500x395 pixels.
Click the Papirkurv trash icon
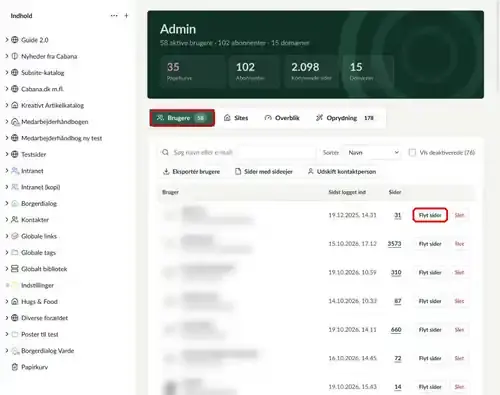[15, 367]
